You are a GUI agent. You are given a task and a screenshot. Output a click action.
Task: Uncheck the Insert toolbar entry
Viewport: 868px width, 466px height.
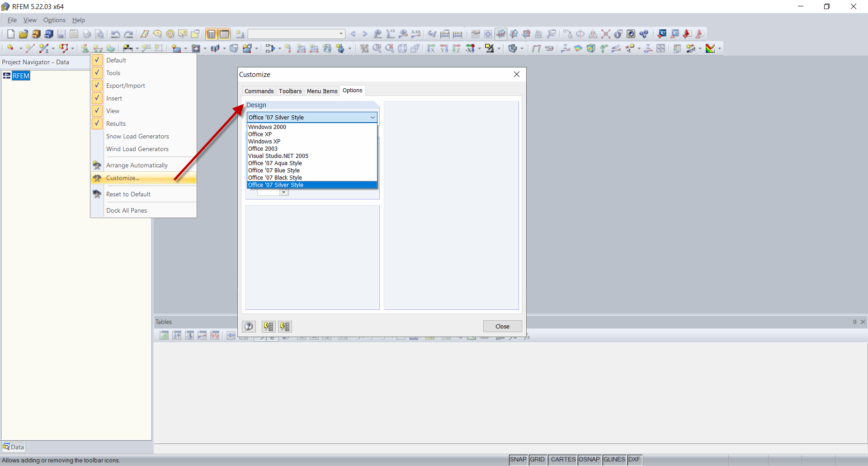97,98
